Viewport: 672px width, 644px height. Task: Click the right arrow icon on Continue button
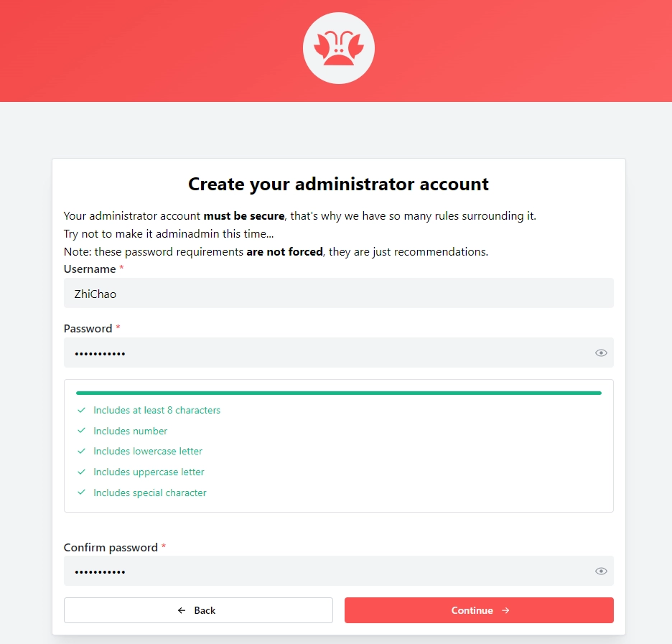505,610
